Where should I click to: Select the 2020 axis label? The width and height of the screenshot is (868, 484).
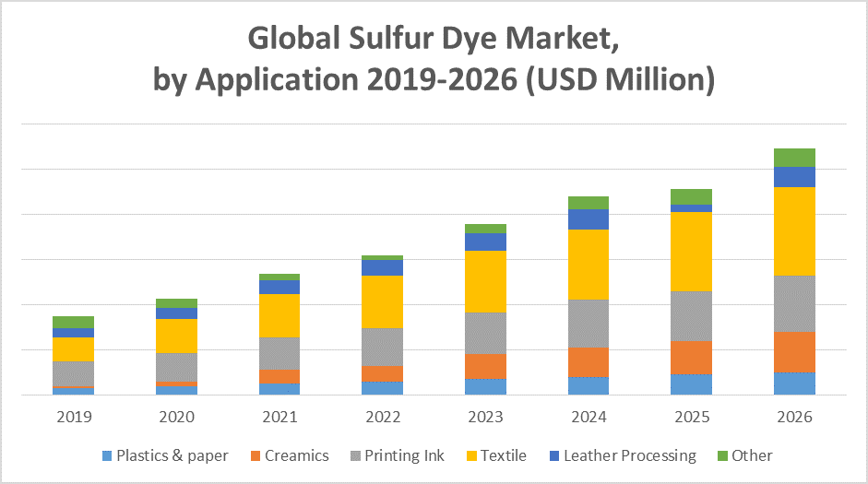point(176,417)
